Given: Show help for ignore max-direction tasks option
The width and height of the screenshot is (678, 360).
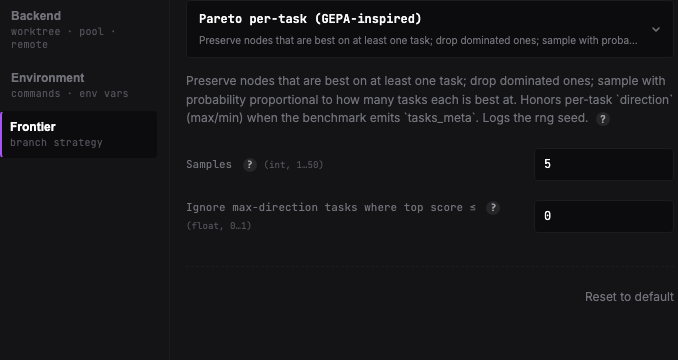Looking at the screenshot, I should pos(493,208).
